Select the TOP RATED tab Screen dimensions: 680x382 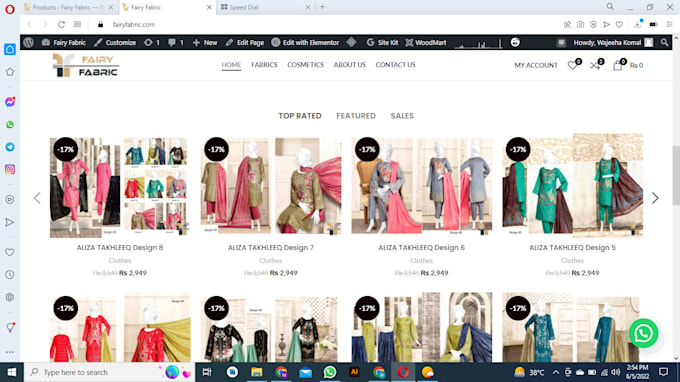click(x=300, y=116)
